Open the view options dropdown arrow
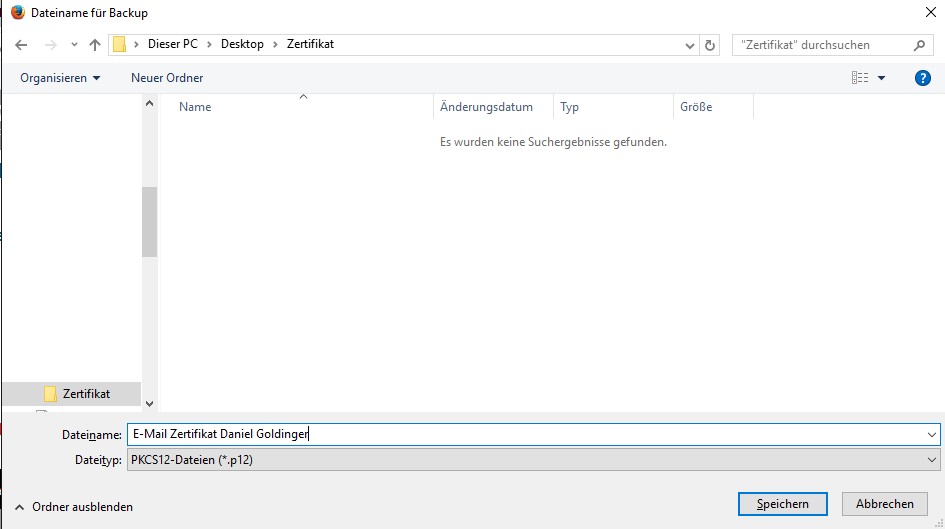This screenshot has height=529, width=945. [x=881, y=78]
